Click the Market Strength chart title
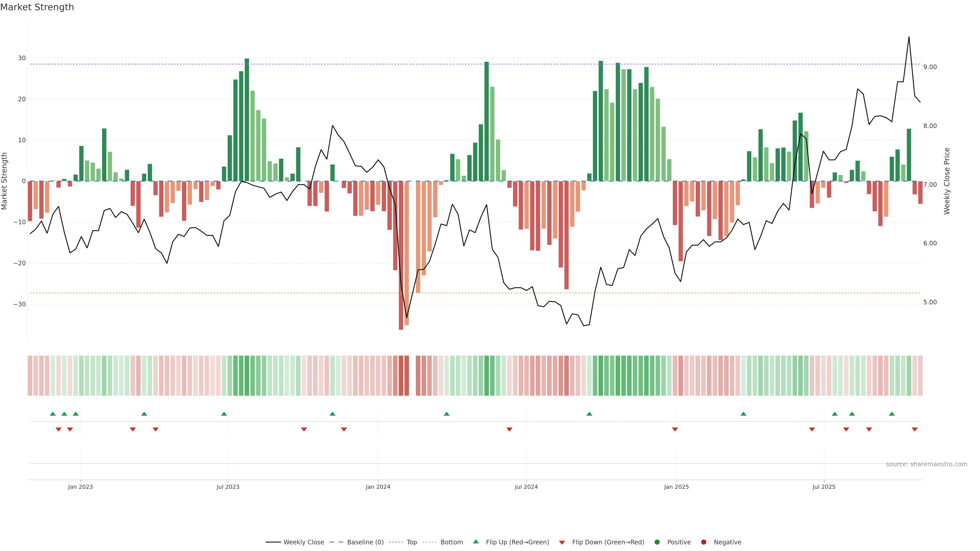The image size is (980, 551). pos(37,7)
